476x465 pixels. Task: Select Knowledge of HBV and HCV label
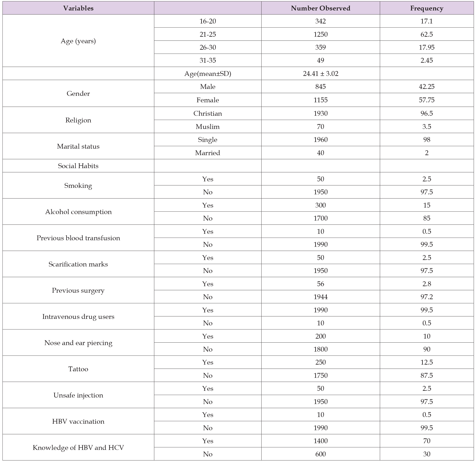pos(78,447)
